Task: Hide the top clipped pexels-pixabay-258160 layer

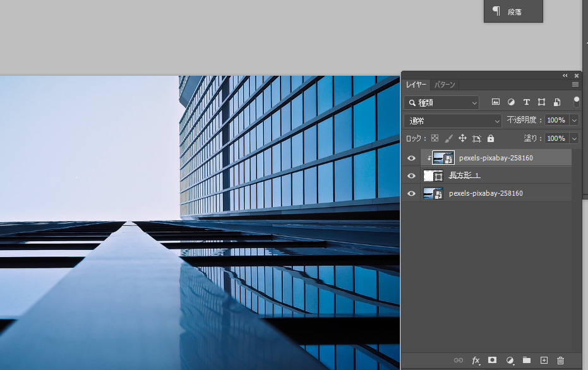Action: (x=412, y=158)
